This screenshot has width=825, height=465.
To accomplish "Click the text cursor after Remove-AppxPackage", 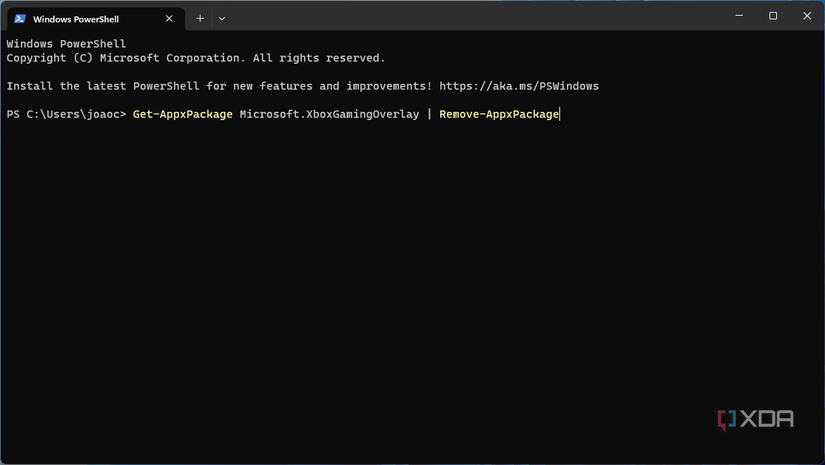I will click(560, 114).
